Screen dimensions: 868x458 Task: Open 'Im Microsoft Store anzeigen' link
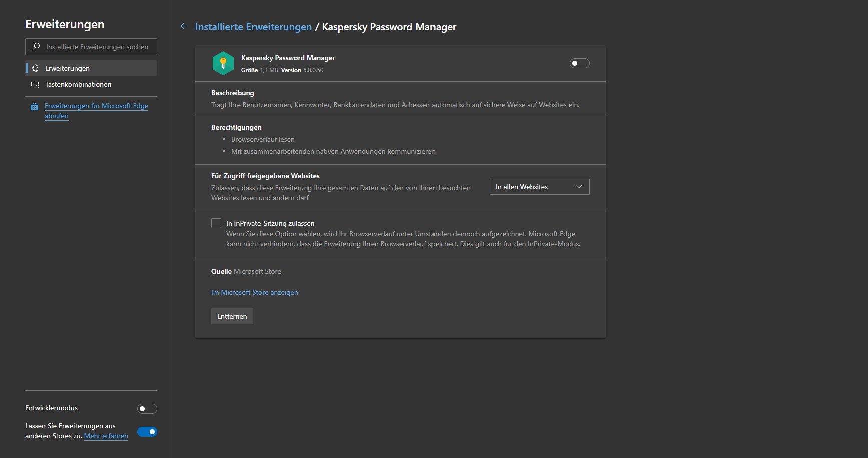point(254,292)
